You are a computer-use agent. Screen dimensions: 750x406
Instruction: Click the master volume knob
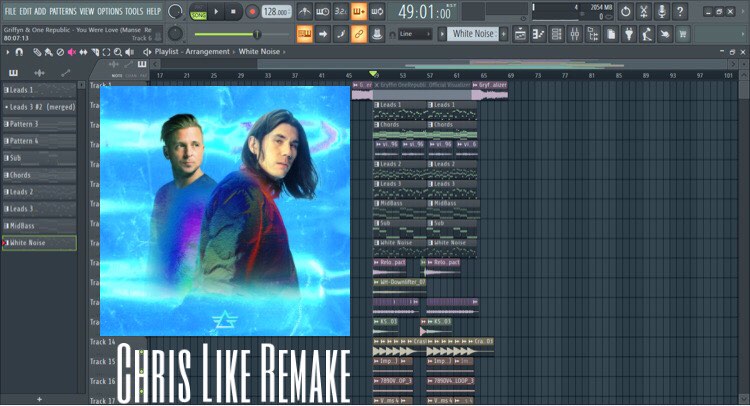point(175,11)
